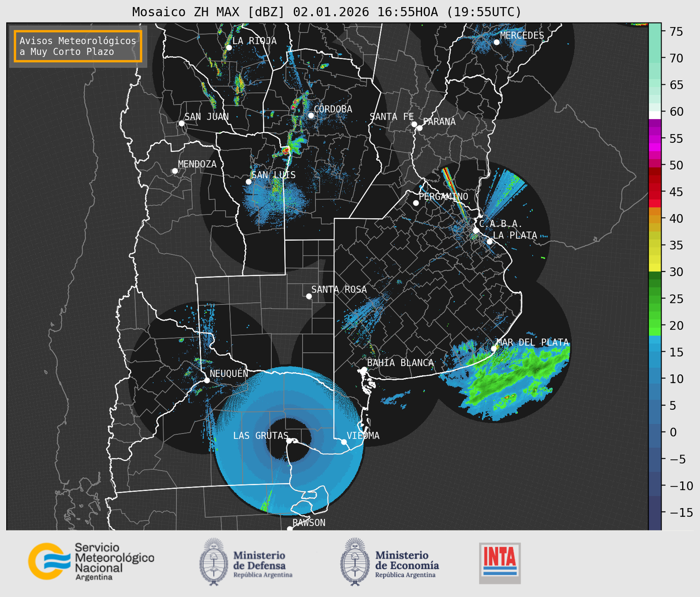Click the BAHÍA BLANCA city marker
The image size is (700, 597).
pyautogui.click(x=364, y=369)
